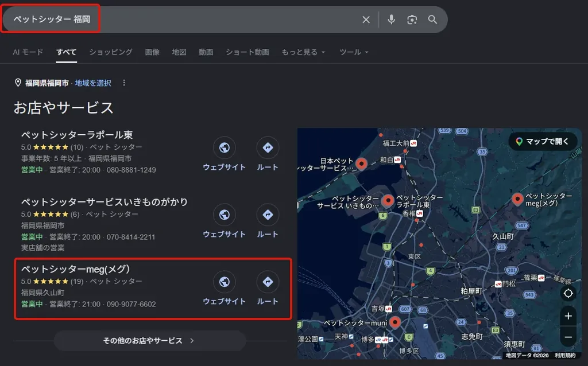This screenshot has height=366, width=588.
Task: Click the 地域を選択 link
Action: click(92, 83)
